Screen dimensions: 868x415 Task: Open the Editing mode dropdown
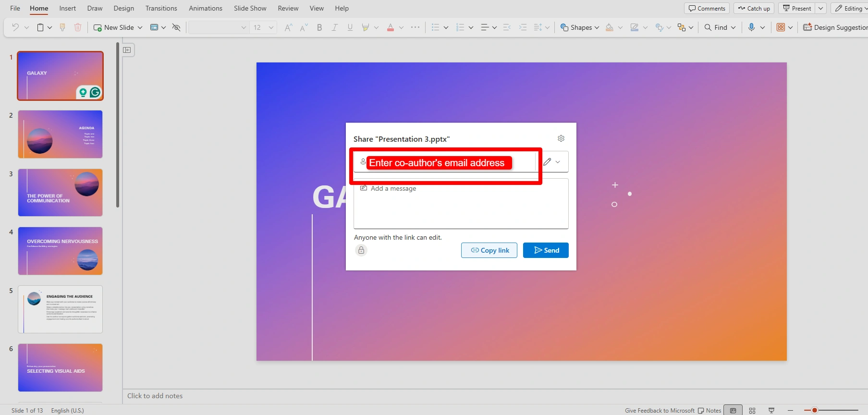point(851,8)
